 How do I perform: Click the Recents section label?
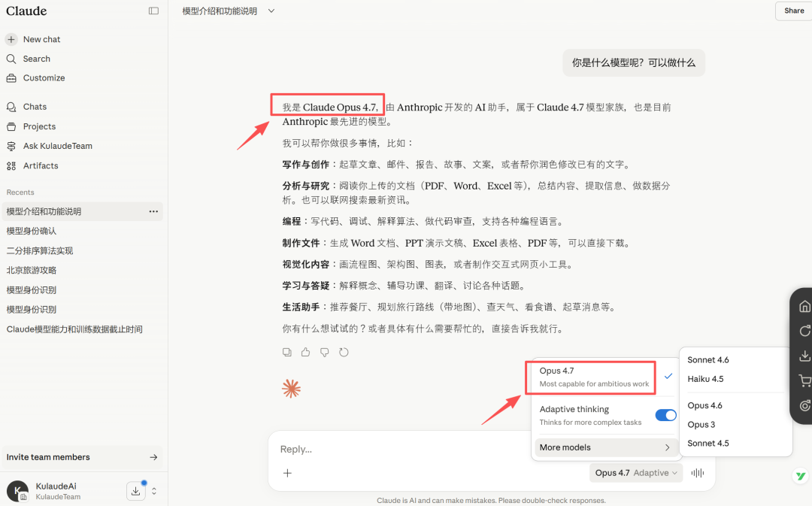pos(20,192)
